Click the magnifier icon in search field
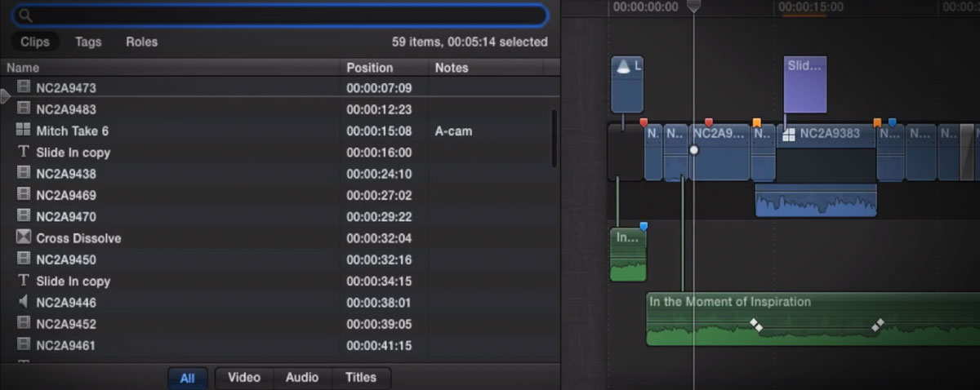Viewport: 980px width, 390px height. coord(24,15)
